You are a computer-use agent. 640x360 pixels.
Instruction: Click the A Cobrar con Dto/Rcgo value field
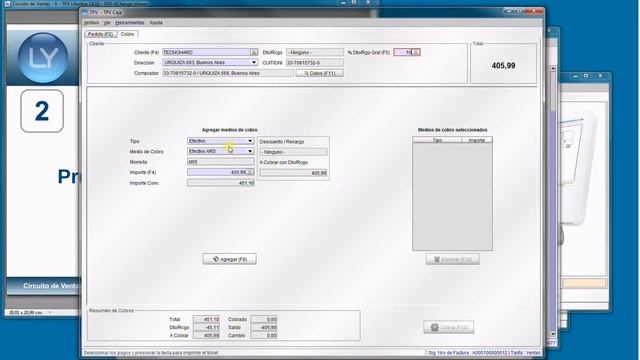293,173
